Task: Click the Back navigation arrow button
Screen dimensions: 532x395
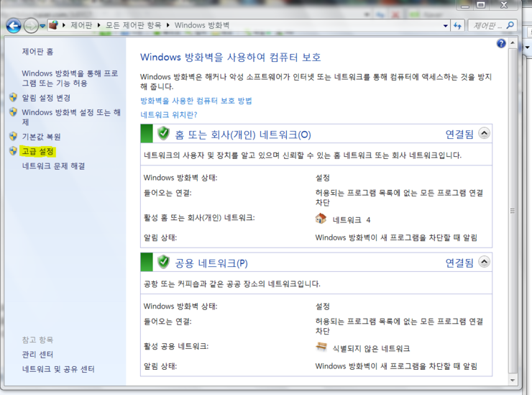Action: pyautogui.click(x=14, y=25)
